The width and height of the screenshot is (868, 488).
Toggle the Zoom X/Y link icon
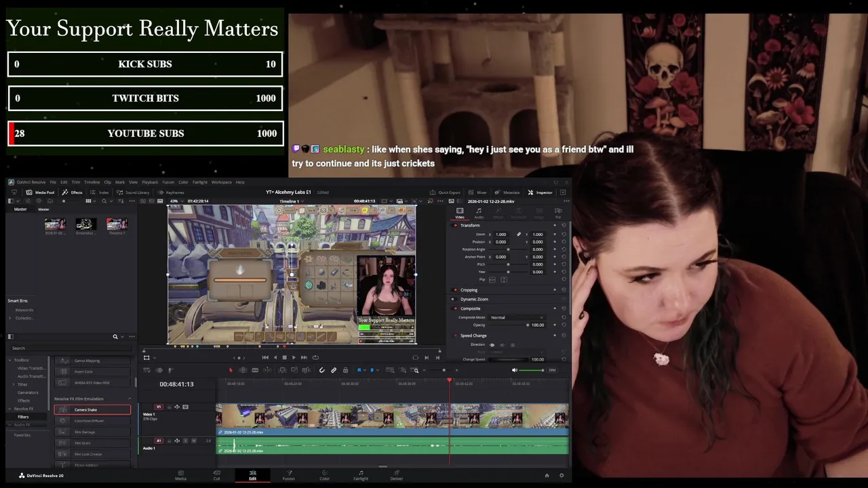[519, 235]
